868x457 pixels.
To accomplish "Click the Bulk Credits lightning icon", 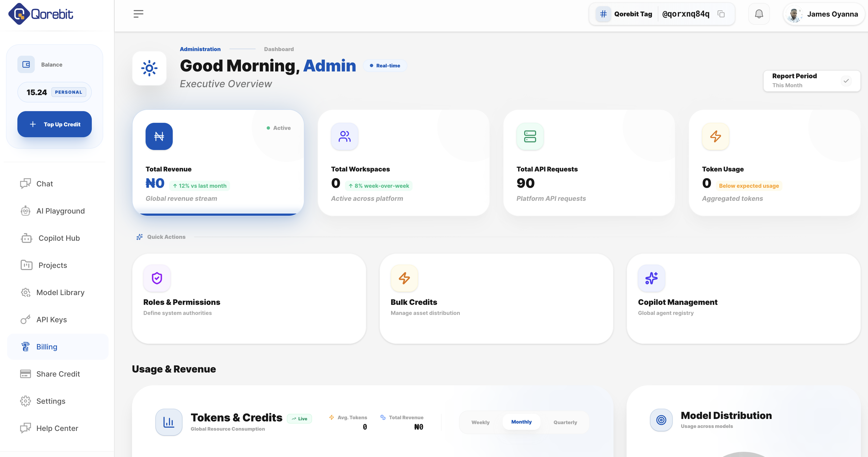I will click(x=404, y=278).
